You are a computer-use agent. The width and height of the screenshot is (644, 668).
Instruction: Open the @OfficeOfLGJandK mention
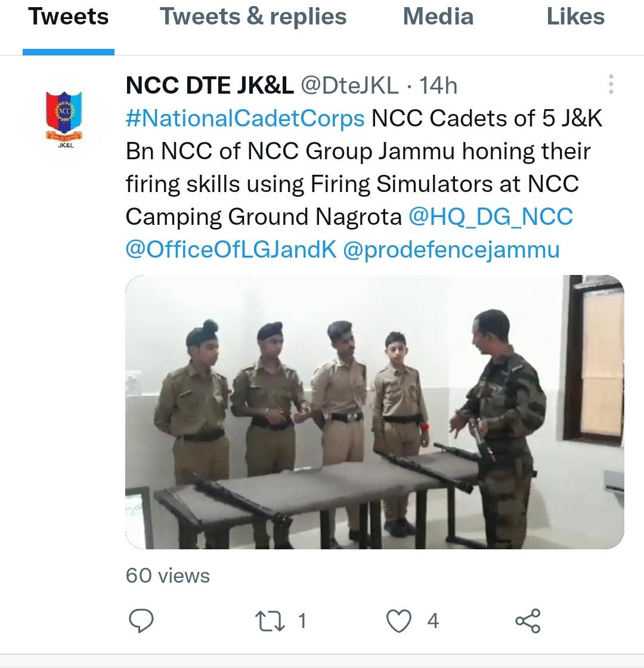(x=231, y=250)
